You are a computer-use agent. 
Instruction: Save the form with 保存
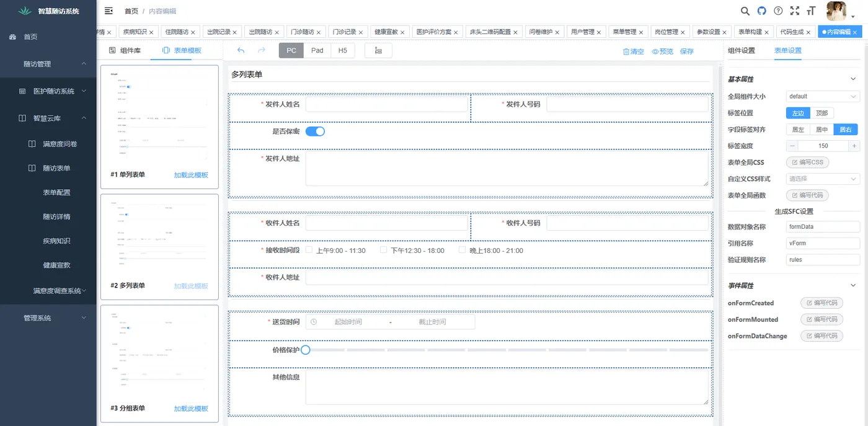(x=686, y=51)
